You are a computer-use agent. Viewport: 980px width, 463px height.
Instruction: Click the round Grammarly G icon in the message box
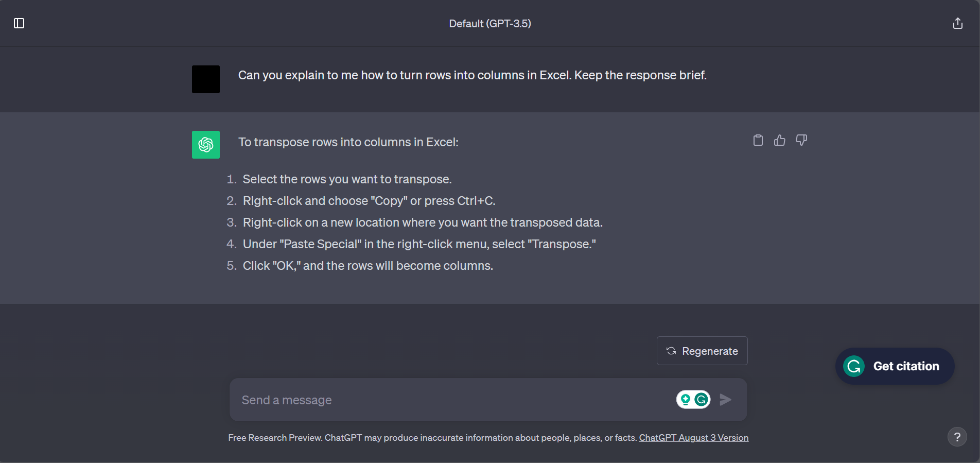(701, 400)
